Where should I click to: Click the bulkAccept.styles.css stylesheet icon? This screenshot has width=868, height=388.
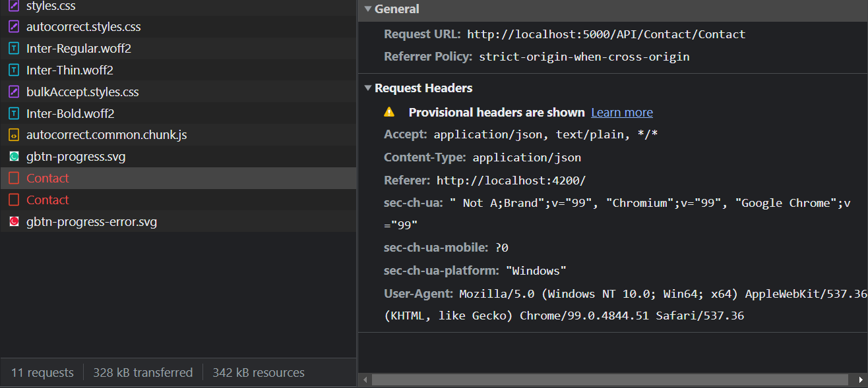click(14, 92)
